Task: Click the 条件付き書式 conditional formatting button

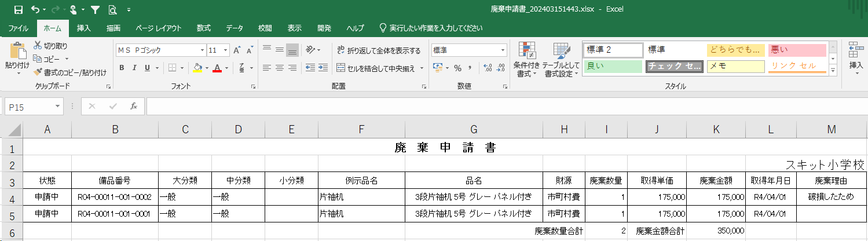Action: click(528, 61)
